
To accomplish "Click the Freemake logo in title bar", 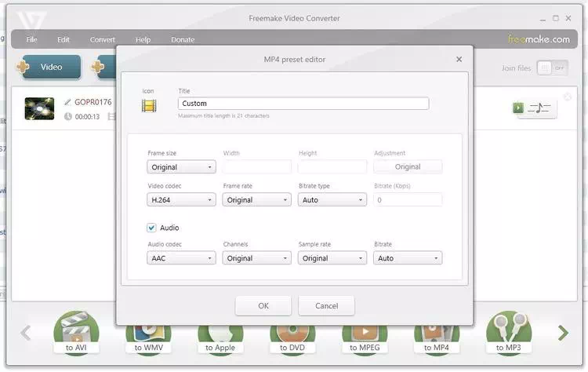I will coord(31,20).
